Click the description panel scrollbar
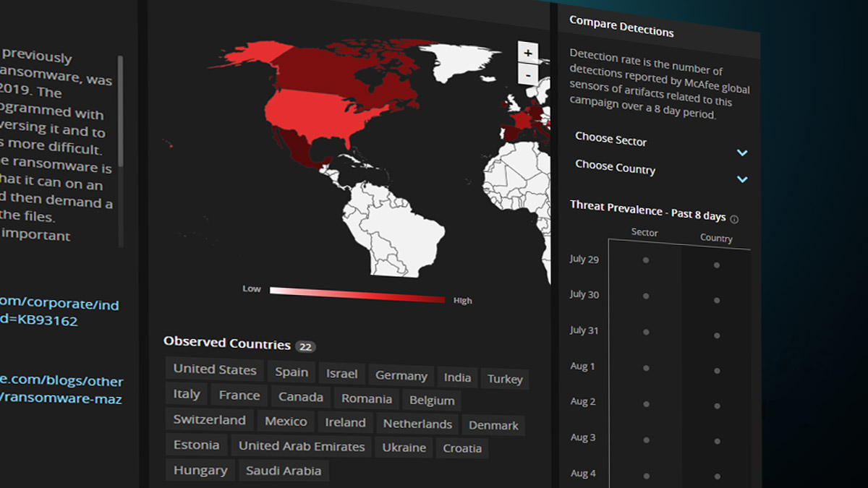This screenshot has height=488, width=868. [121, 112]
